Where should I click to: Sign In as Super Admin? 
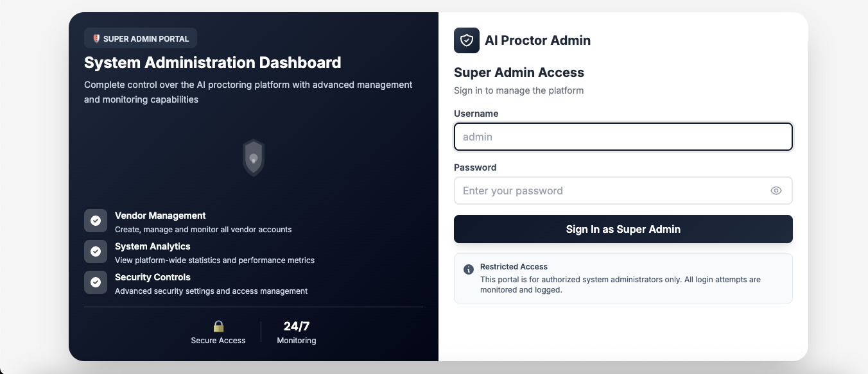coord(623,229)
